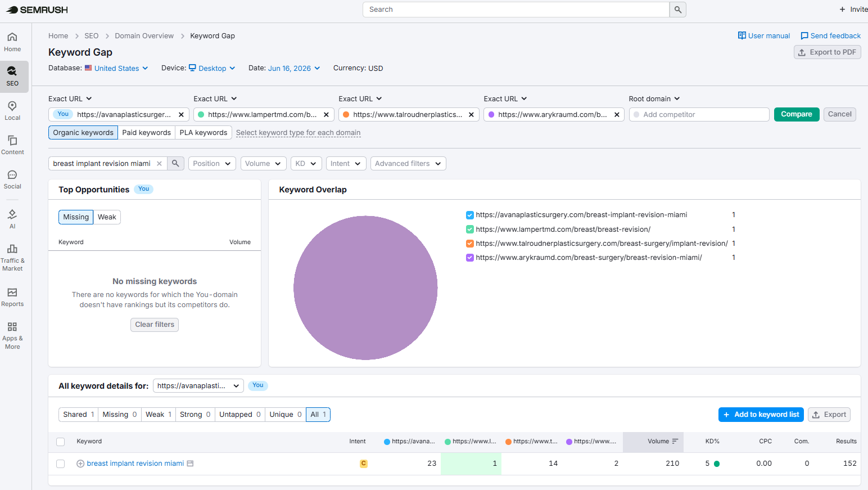Uncheck lampertmd.com in Keyword Overlap legend

point(470,230)
